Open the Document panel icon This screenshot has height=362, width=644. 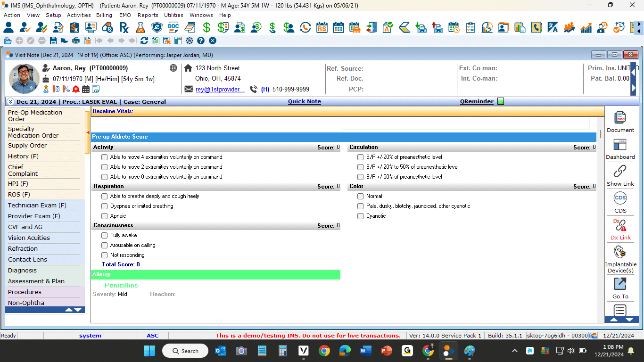[620, 118]
